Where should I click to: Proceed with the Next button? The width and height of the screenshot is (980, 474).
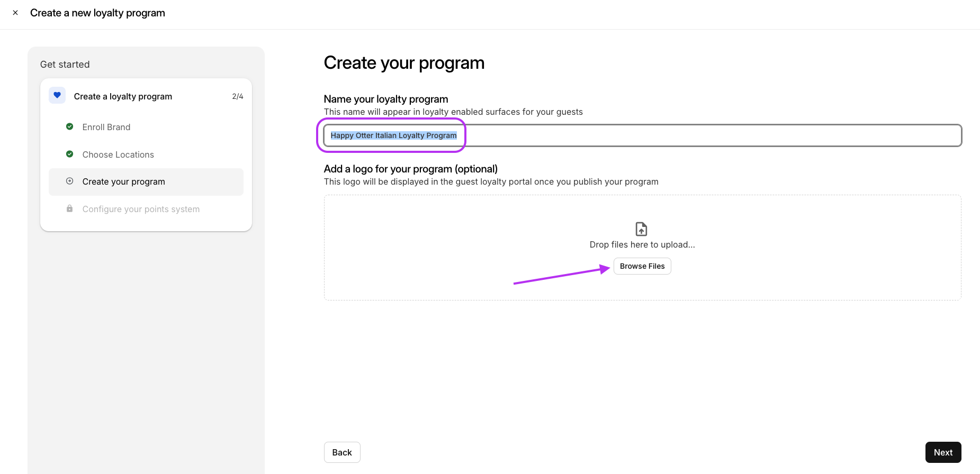(943, 452)
